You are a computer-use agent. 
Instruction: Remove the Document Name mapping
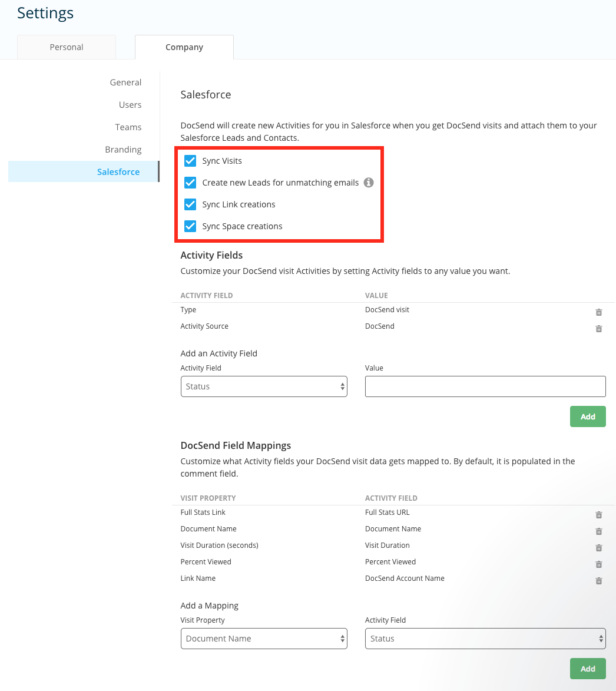(x=599, y=531)
